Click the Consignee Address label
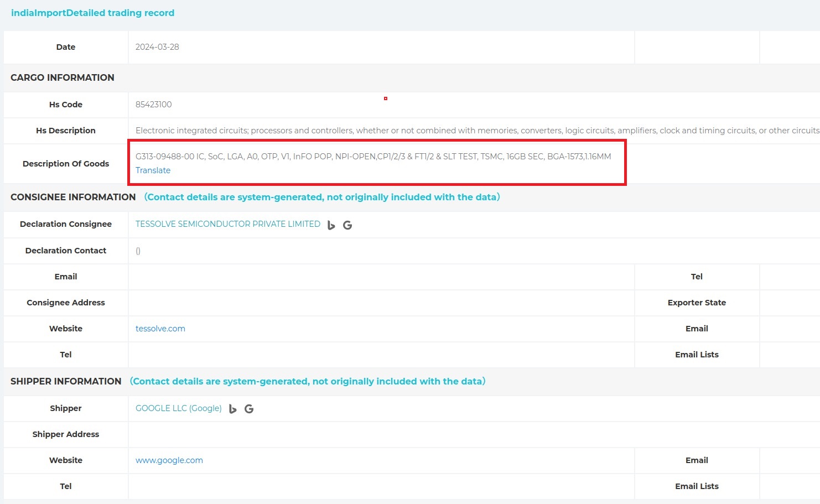 point(66,303)
